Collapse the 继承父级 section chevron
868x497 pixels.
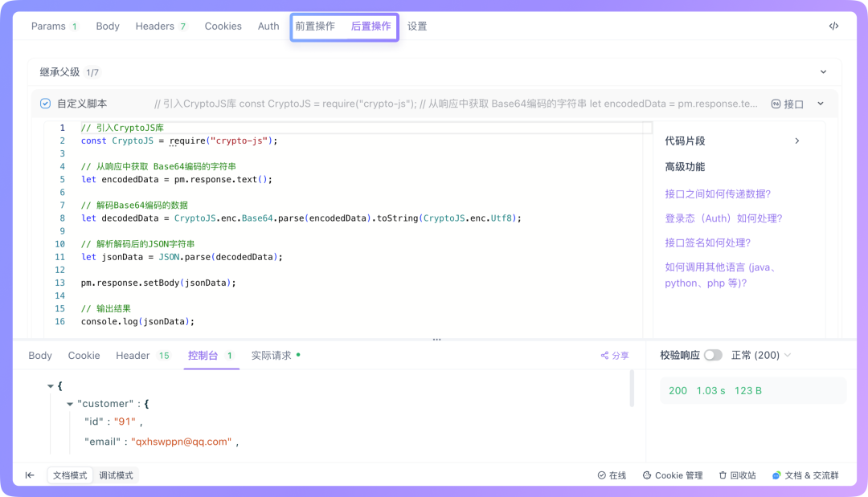(x=823, y=71)
